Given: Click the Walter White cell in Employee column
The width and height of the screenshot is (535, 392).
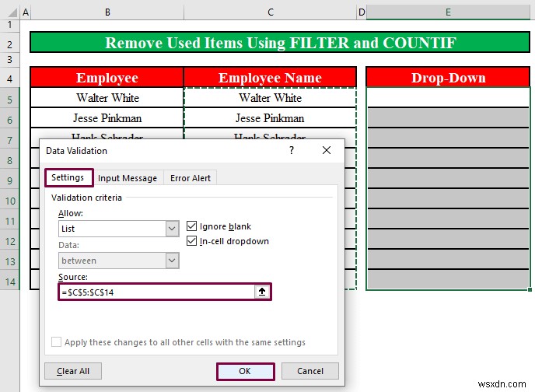Looking at the screenshot, I should 107,98.
